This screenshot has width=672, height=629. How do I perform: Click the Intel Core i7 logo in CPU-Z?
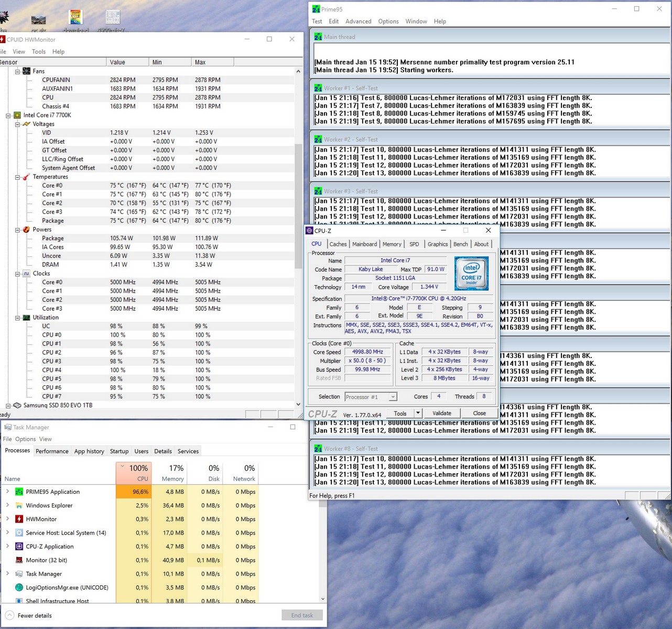pos(472,274)
